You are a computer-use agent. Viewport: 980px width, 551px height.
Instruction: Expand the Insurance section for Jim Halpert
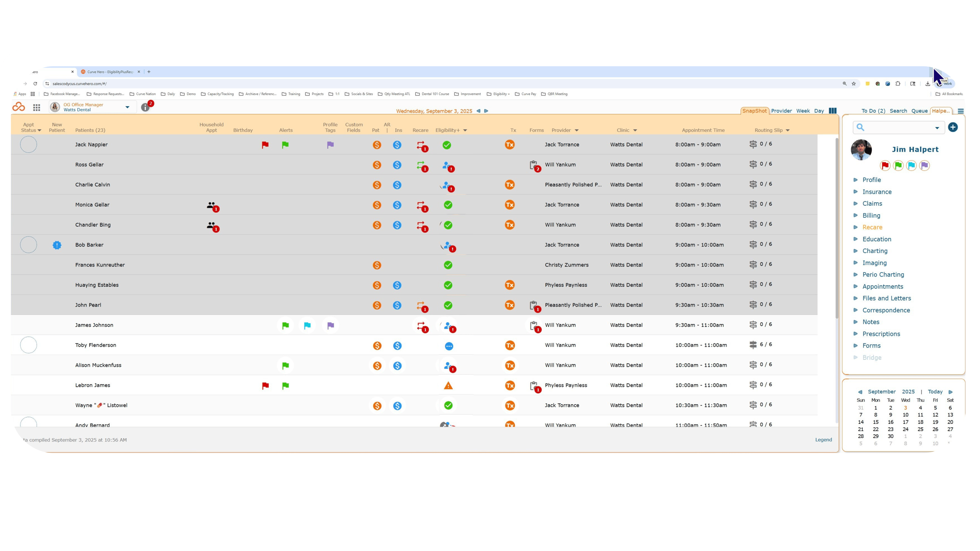(x=876, y=192)
